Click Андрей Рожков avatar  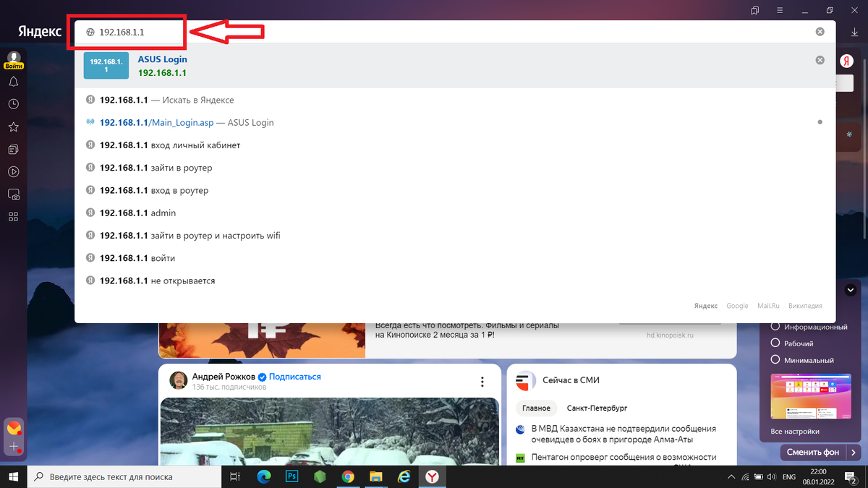[x=179, y=381]
